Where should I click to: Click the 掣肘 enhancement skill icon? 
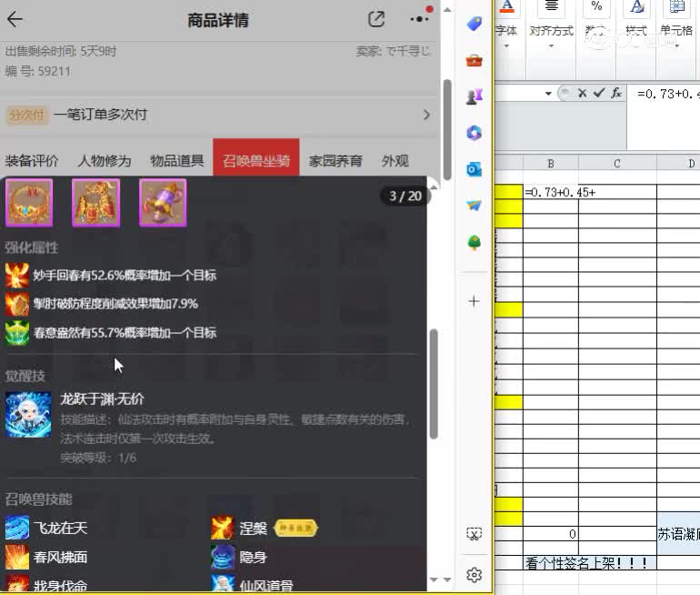point(17,304)
